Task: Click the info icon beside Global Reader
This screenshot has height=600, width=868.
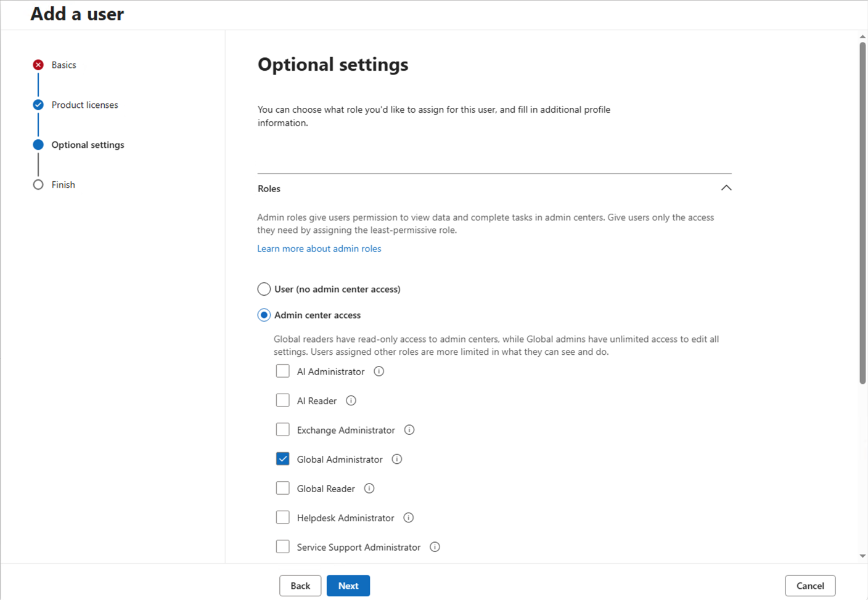Action: click(369, 489)
